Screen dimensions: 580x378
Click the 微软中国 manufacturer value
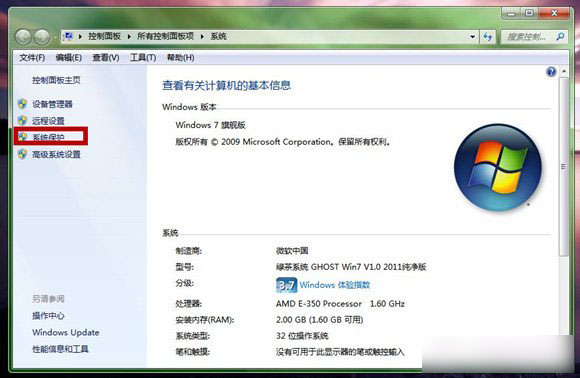click(292, 251)
